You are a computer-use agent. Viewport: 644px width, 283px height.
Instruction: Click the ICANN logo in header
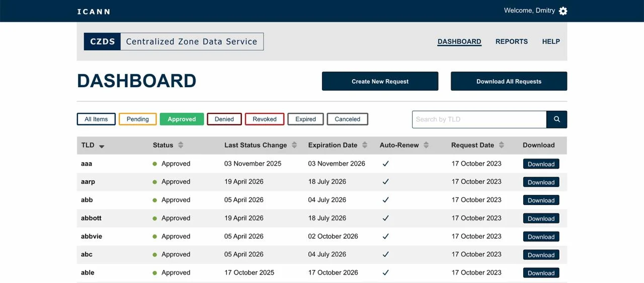tap(94, 11)
